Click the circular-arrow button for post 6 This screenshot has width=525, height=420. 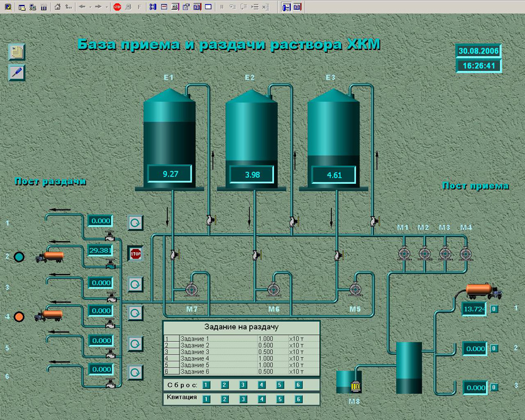136,372
